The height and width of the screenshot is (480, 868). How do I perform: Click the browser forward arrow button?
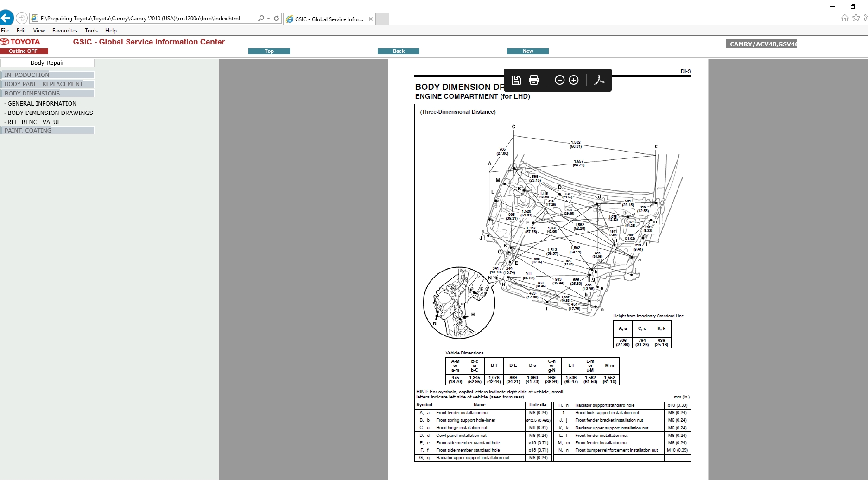coord(22,18)
